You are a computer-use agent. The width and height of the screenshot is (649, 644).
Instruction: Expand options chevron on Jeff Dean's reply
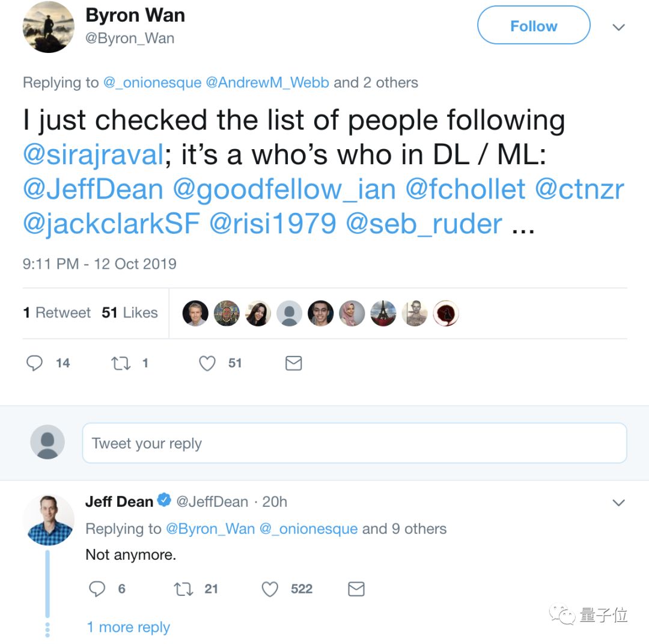(x=618, y=503)
